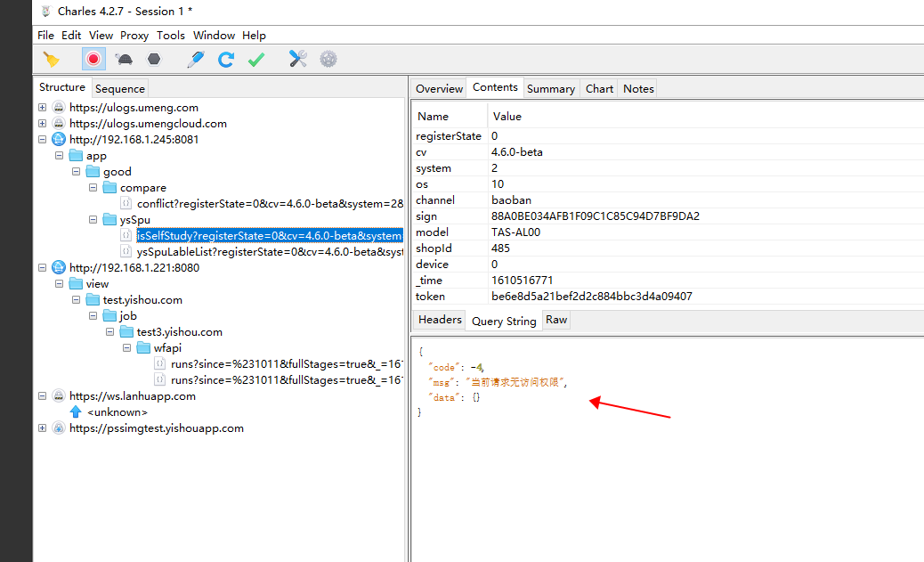The image size is (924, 562).
Task: Switch to the Overview tab
Action: click(439, 88)
